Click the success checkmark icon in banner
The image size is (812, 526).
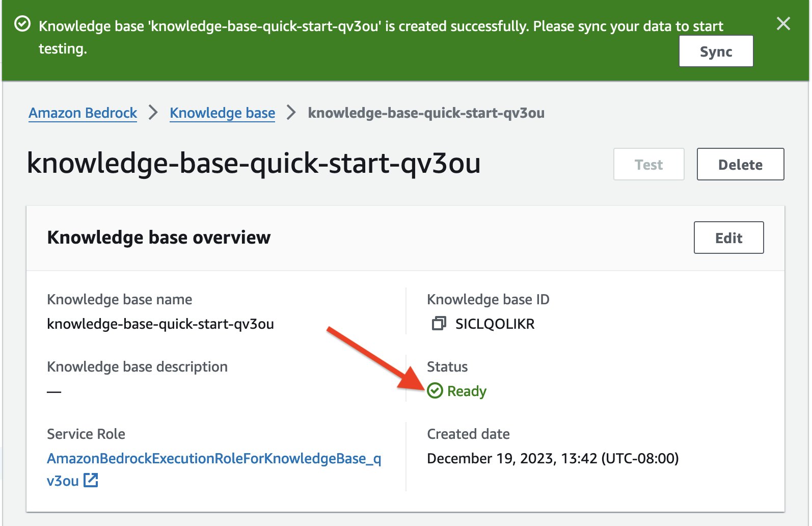(x=22, y=24)
